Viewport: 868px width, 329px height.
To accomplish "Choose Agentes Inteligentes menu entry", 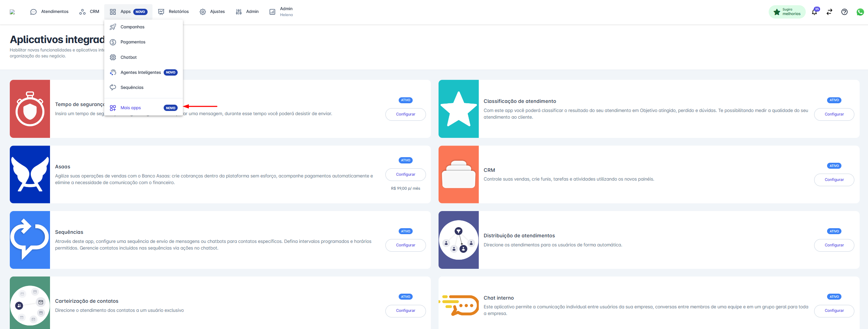I will pos(141,72).
